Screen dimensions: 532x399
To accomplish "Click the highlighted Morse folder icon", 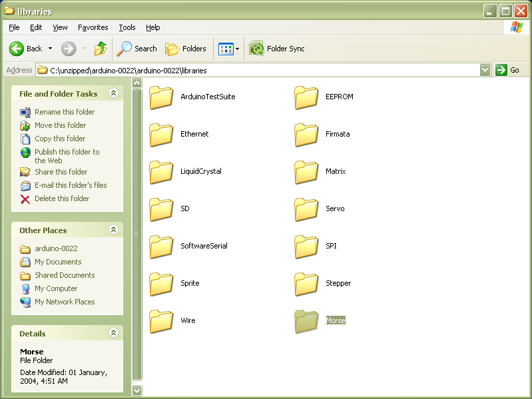I will [x=306, y=321].
